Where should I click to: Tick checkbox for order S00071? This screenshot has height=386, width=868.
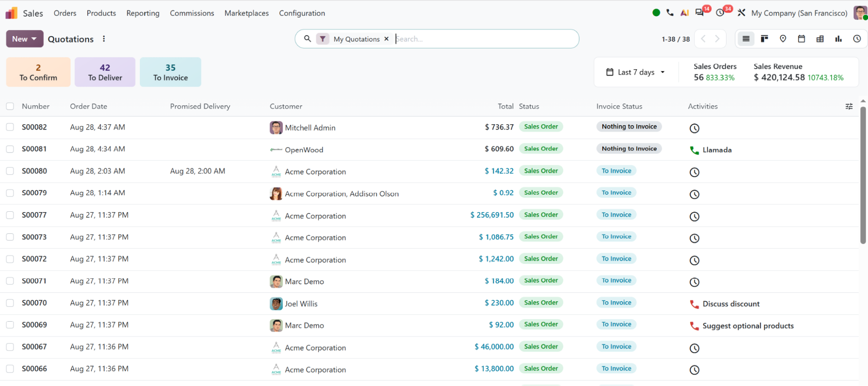(x=10, y=281)
